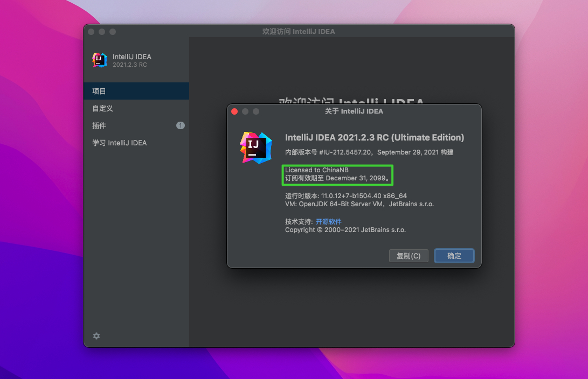This screenshot has height=379, width=588.
Task: Open 自定义 section
Action: pyautogui.click(x=136, y=108)
